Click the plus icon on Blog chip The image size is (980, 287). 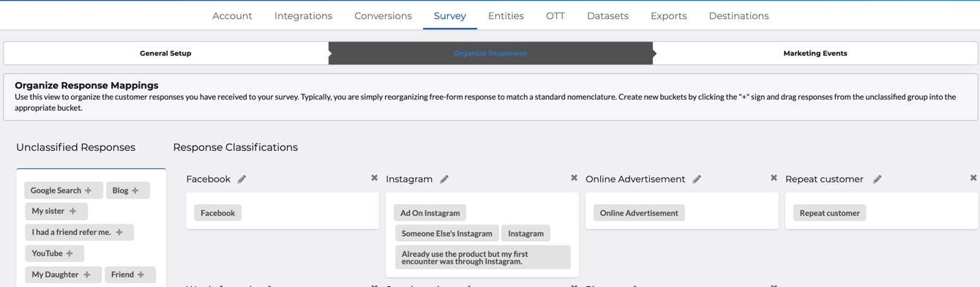(135, 190)
